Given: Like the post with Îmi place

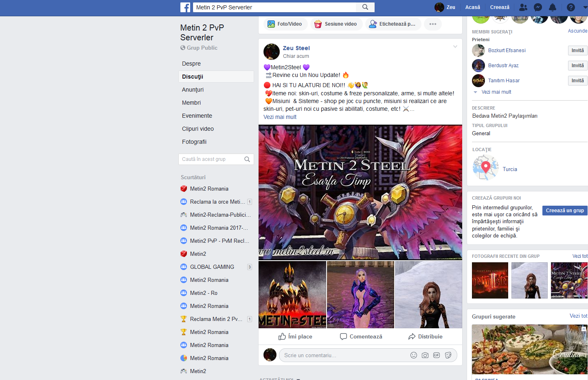Looking at the screenshot, I should pyautogui.click(x=295, y=336).
